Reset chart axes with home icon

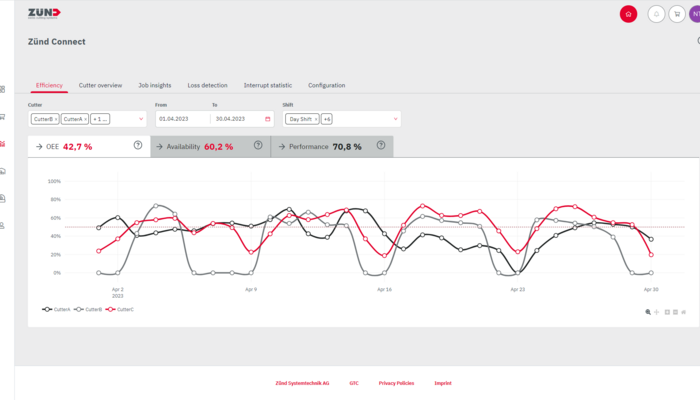(683, 312)
